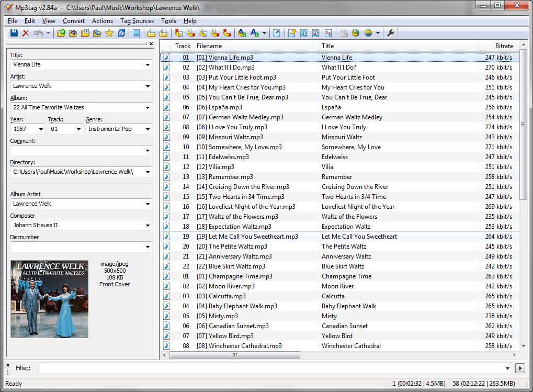
Task: Click the Save tag floppy disk icon
Action: click(x=14, y=33)
